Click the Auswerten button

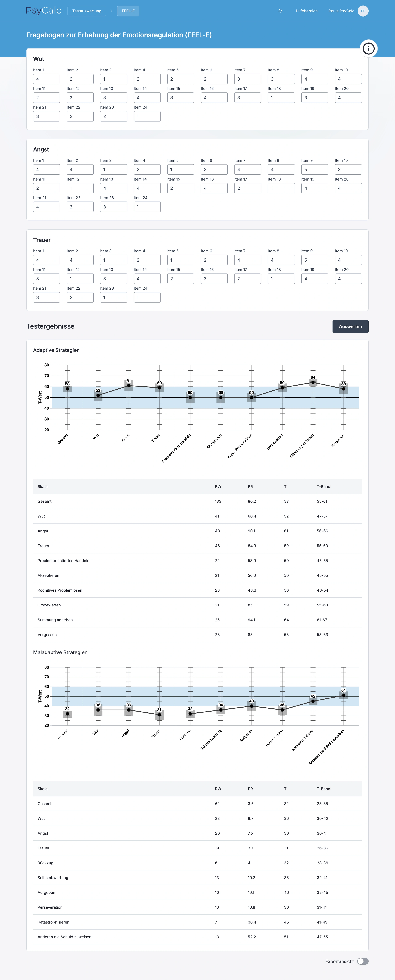350,326
